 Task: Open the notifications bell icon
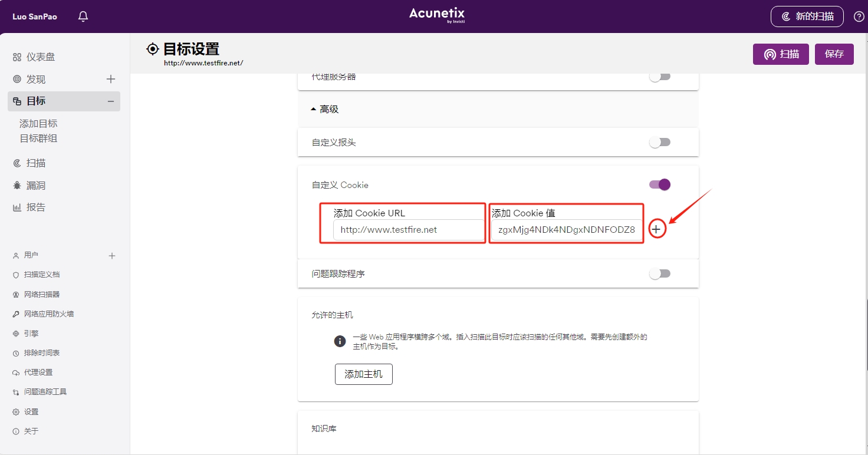coord(83,17)
